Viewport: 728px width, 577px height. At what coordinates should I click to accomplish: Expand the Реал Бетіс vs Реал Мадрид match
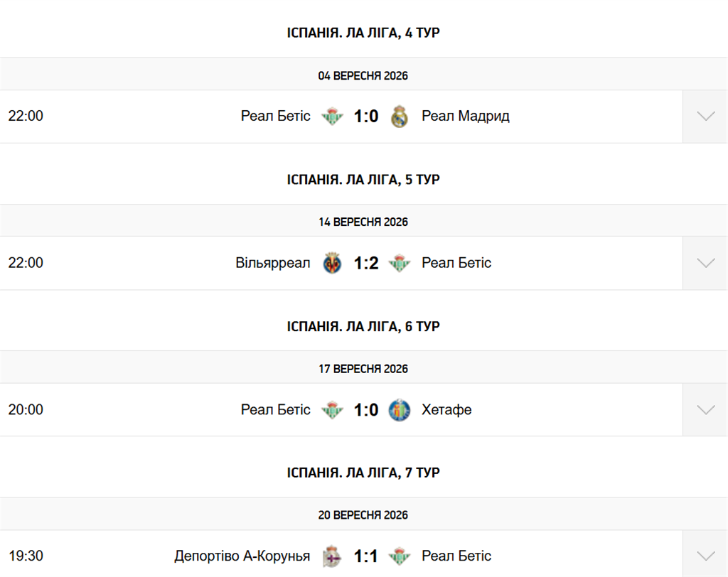coord(705,117)
